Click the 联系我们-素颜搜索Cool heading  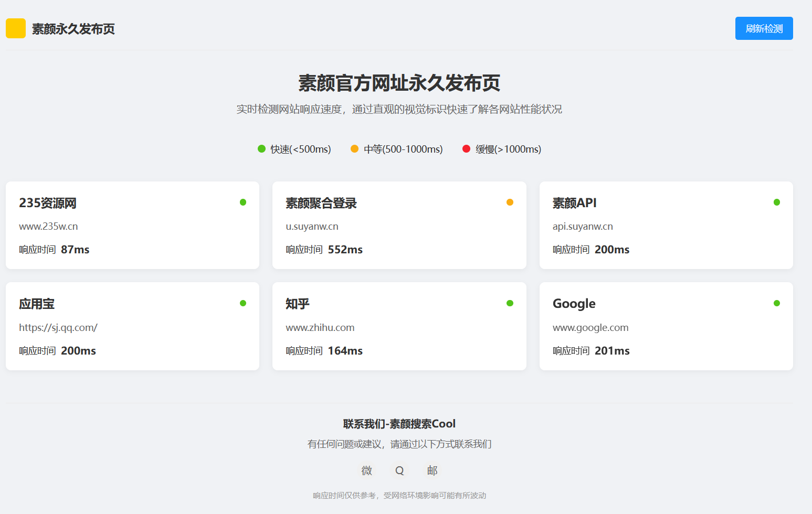tap(399, 424)
